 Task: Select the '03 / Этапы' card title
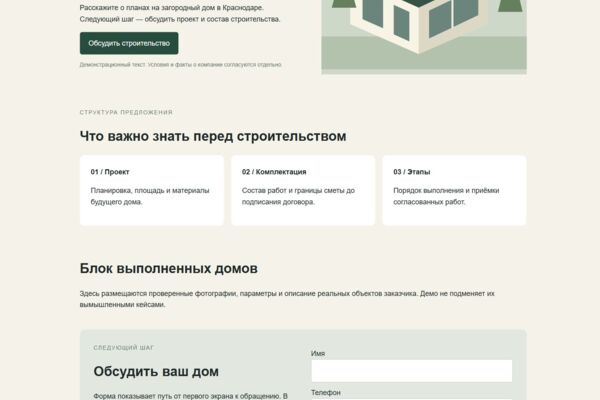412,172
